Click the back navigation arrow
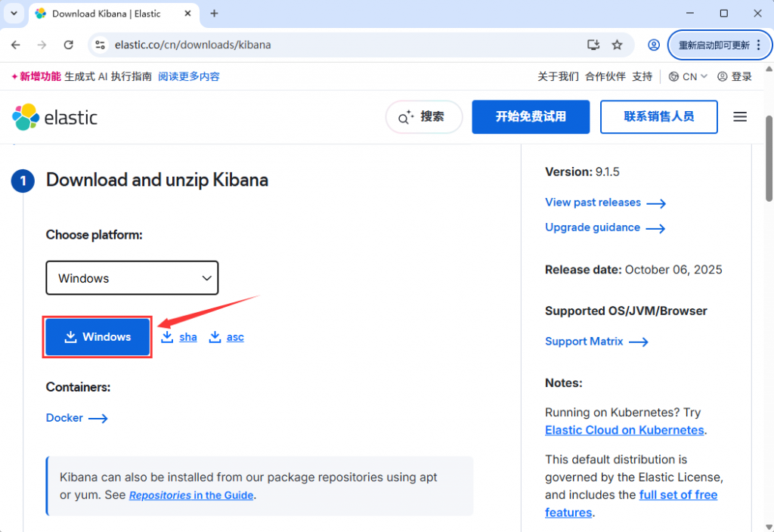Image resolution: width=774 pixels, height=532 pixels. point(15,45)
